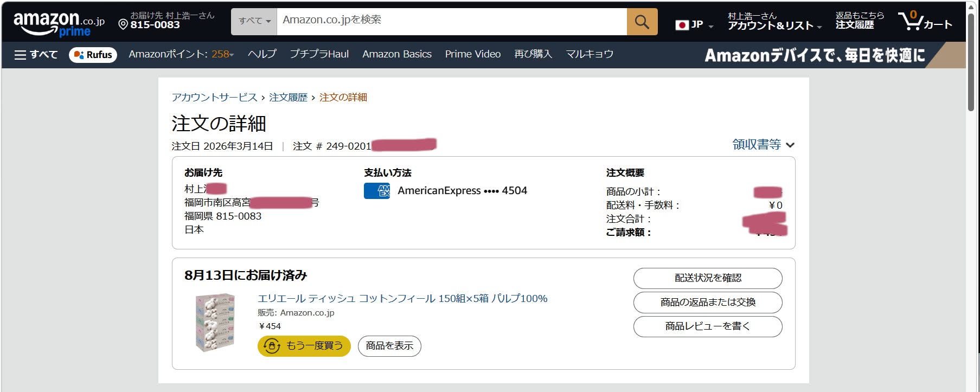Expand the Amazonポイント dropdown
Image resolution: width=980 pixels, height=392 pixels.
point(181,54)
